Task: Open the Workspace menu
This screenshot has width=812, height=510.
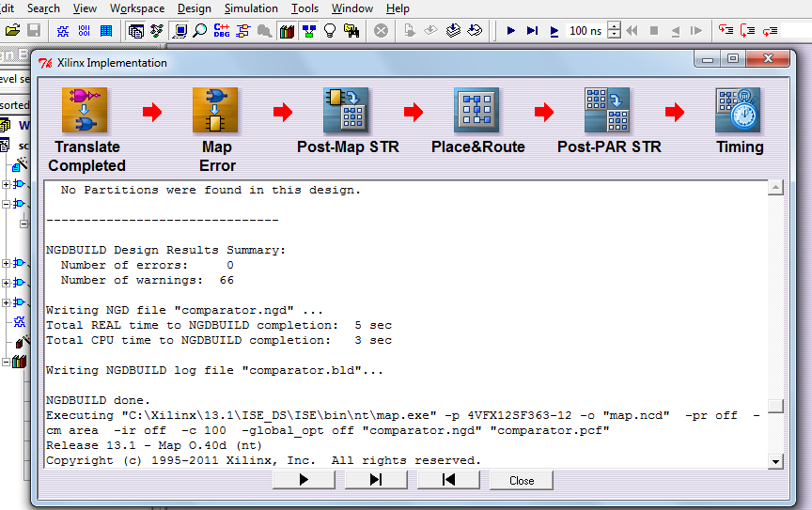Action: [x=137, y=8]
